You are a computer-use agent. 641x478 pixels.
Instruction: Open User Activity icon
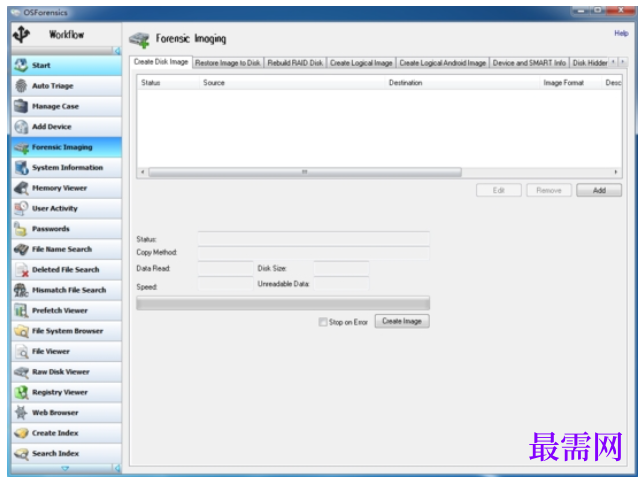[x=21, y=208]
